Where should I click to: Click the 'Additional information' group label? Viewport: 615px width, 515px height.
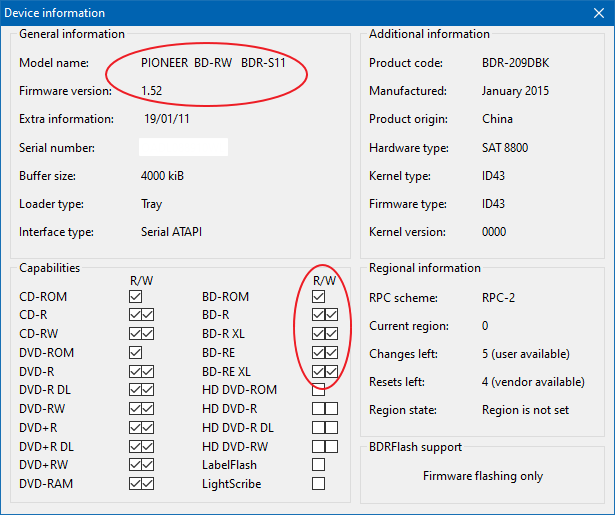(429, 34)
